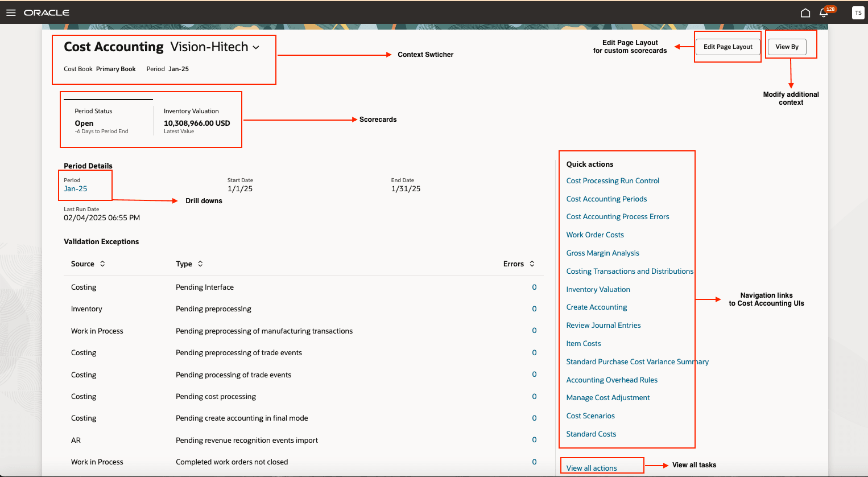
Task: Click the View By button
Action: 787,47
